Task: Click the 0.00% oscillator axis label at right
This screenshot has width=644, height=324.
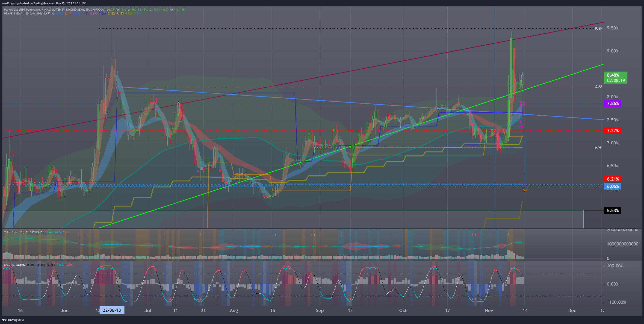Action: (x=613, y=284)
